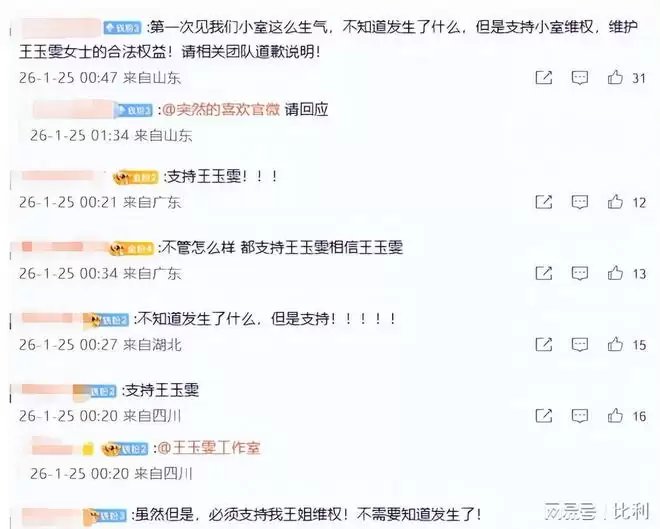The height and width of the screenshot is (529, 660).
Task: Open the @突然的喜欢官微 mention link
Action: click(221, 109)
